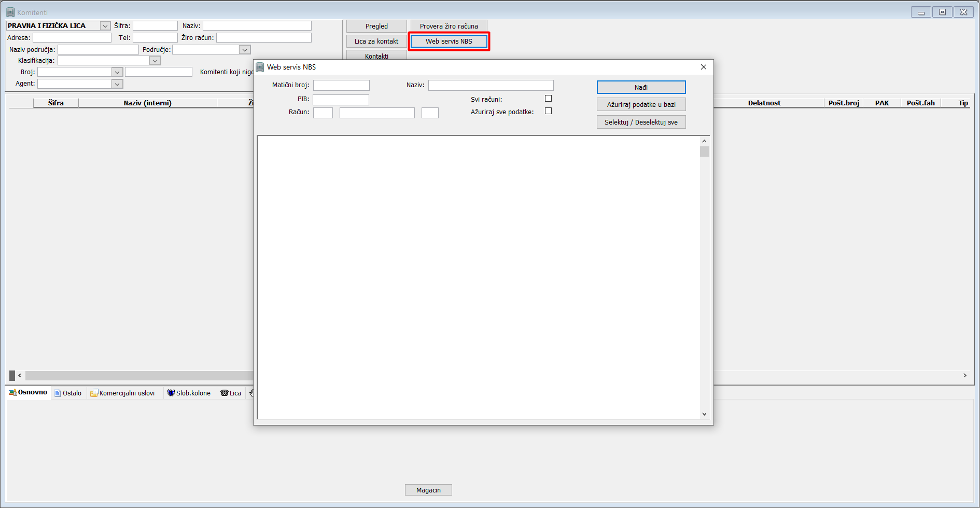
Task: Check the Ažuriraj sve podatke box
Action: (x=548, y=111)
